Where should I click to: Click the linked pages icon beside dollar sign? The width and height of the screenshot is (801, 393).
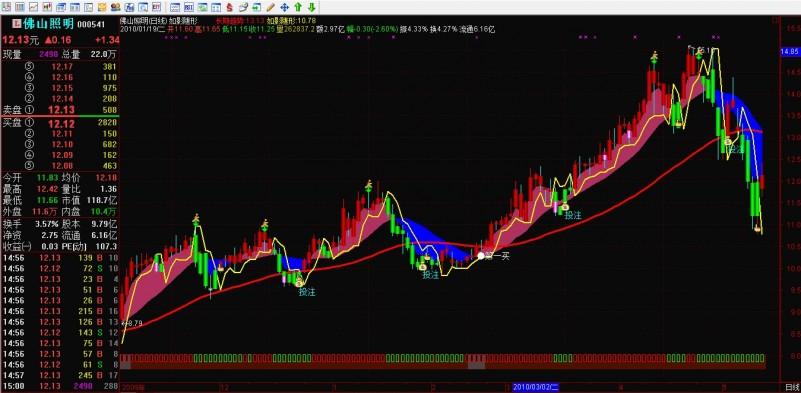pyautogui.click(x=244, y=7)
